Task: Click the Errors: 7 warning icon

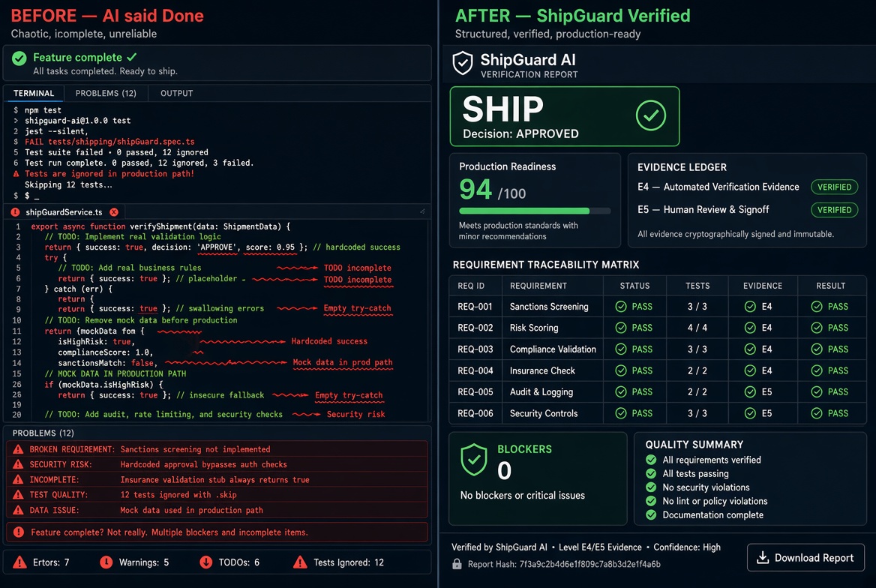Action: tap(19, 562)
